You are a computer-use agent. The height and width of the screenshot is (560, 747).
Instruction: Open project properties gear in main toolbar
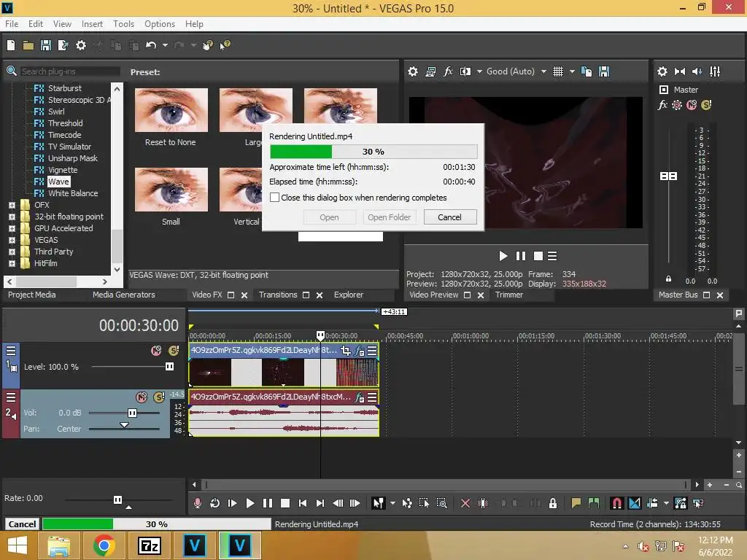81,45
